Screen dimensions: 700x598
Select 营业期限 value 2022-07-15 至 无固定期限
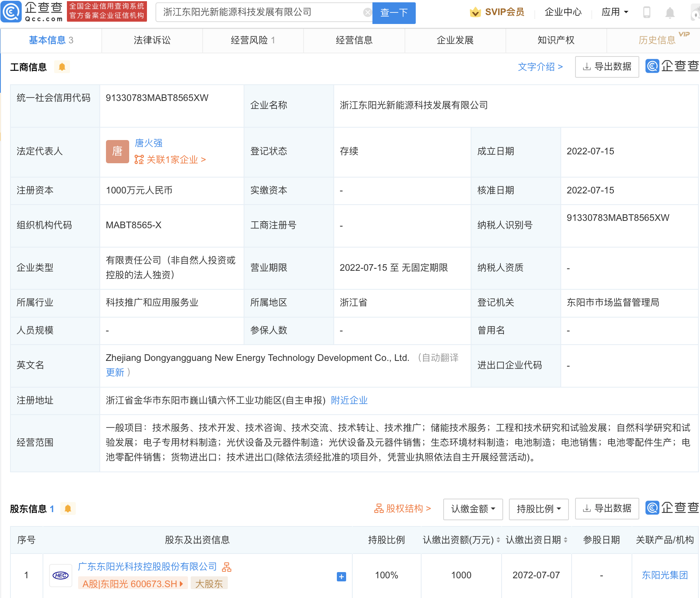394,268
